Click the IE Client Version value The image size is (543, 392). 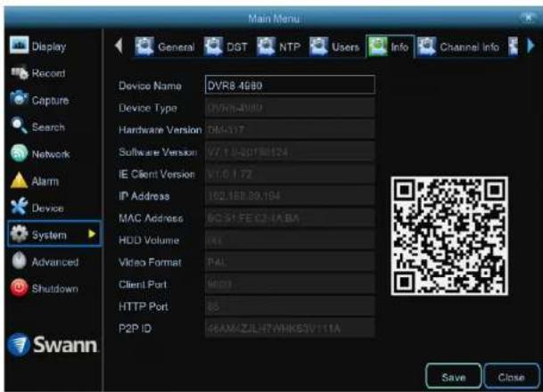click(x=290, y=174)
